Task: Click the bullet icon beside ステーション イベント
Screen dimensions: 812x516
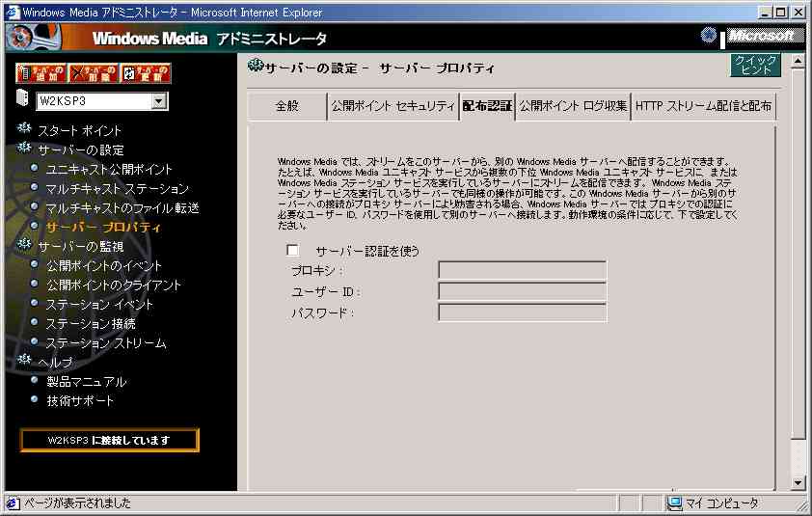Action: (x=34, y=303)
